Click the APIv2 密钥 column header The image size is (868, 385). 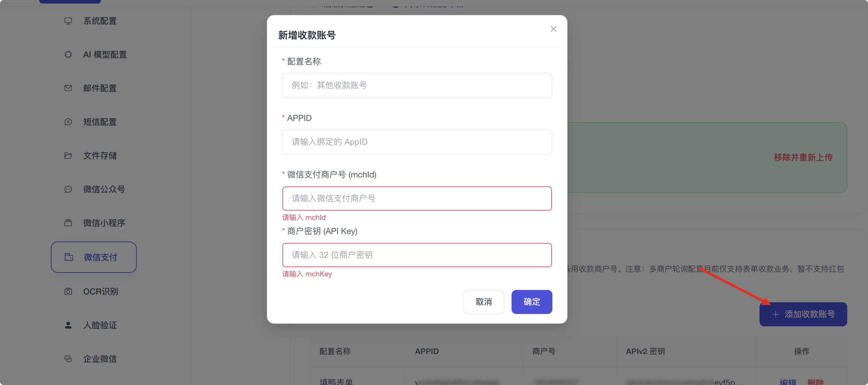coord(645,352)
